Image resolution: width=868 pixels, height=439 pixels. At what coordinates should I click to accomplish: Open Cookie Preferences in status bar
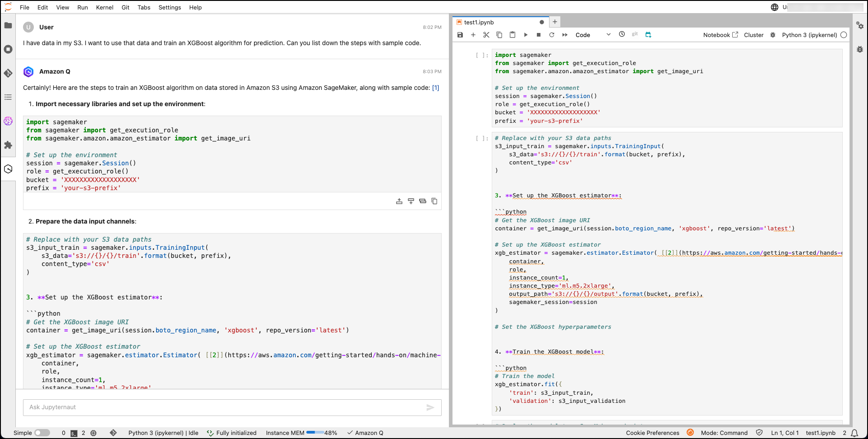(x=652, y=433)
